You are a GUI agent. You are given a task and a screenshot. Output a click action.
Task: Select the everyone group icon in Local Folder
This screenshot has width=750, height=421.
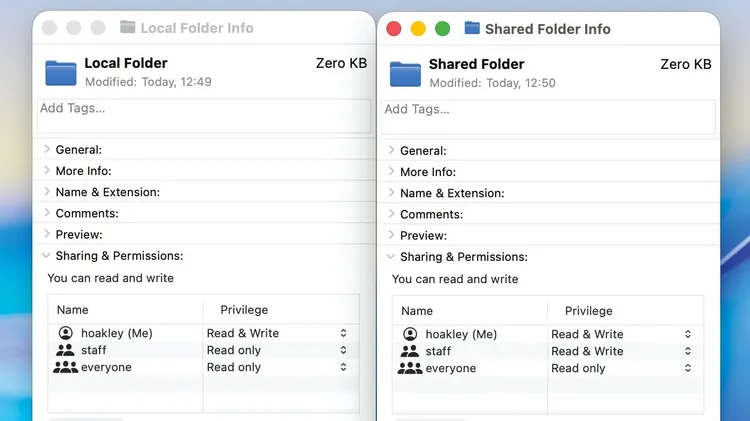(x=66, y=367)
